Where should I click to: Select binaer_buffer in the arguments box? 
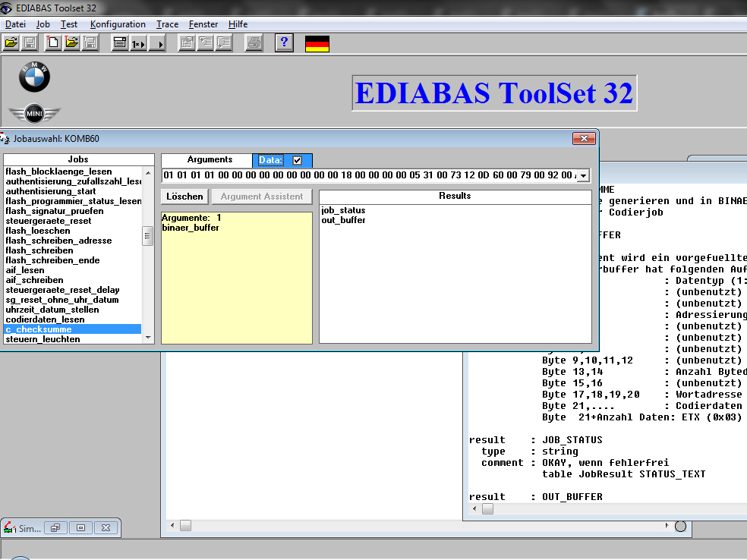coord(191,228)
